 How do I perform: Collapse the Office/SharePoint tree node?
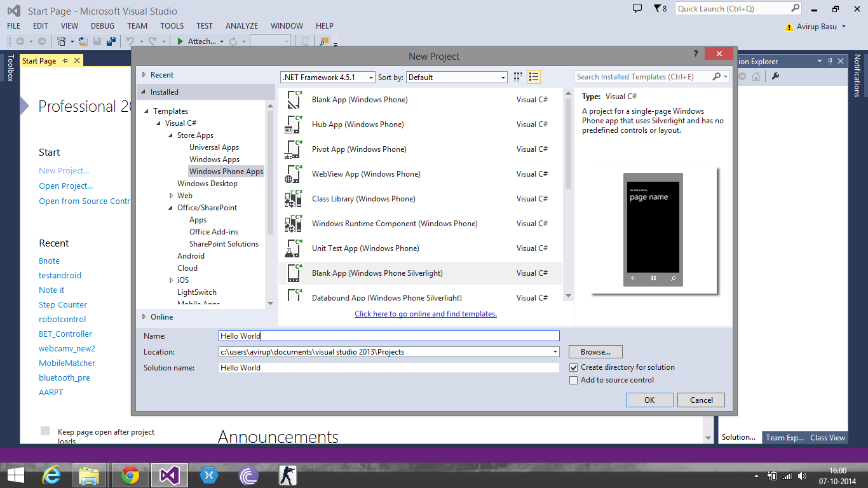(171, 208)
